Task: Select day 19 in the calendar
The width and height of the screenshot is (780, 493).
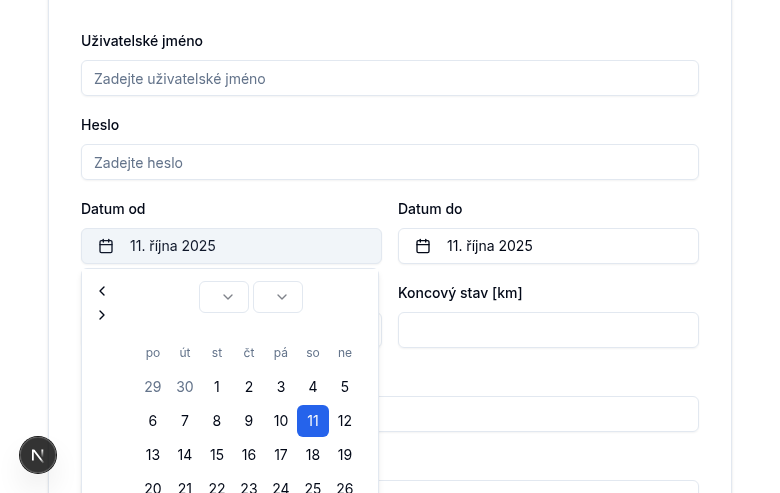Action: coord(345,455)
